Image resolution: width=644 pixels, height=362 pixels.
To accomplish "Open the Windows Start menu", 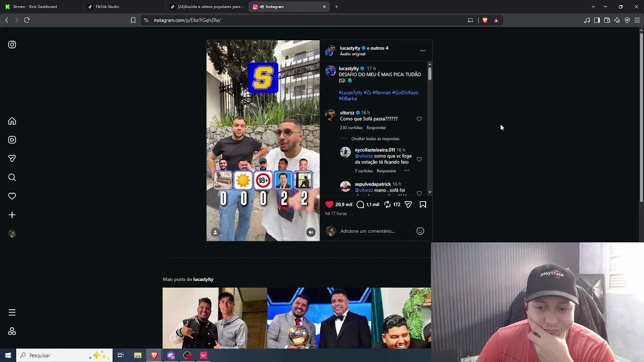I will [x=8, y=355].
